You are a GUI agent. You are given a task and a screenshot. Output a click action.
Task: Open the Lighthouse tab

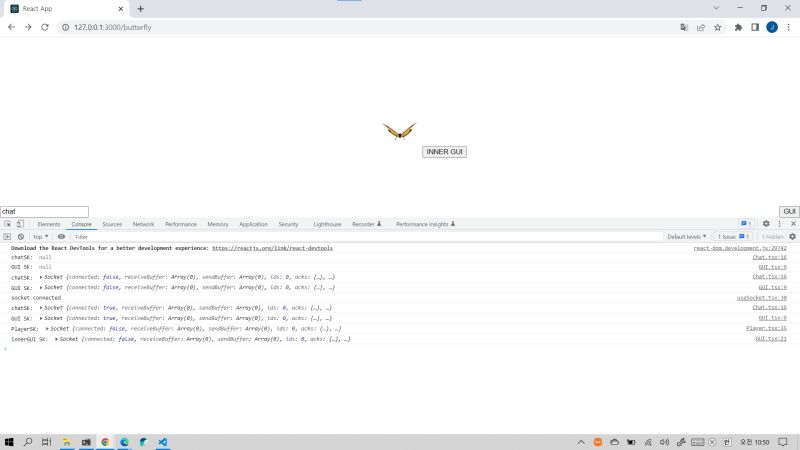[x=327, y=224]
